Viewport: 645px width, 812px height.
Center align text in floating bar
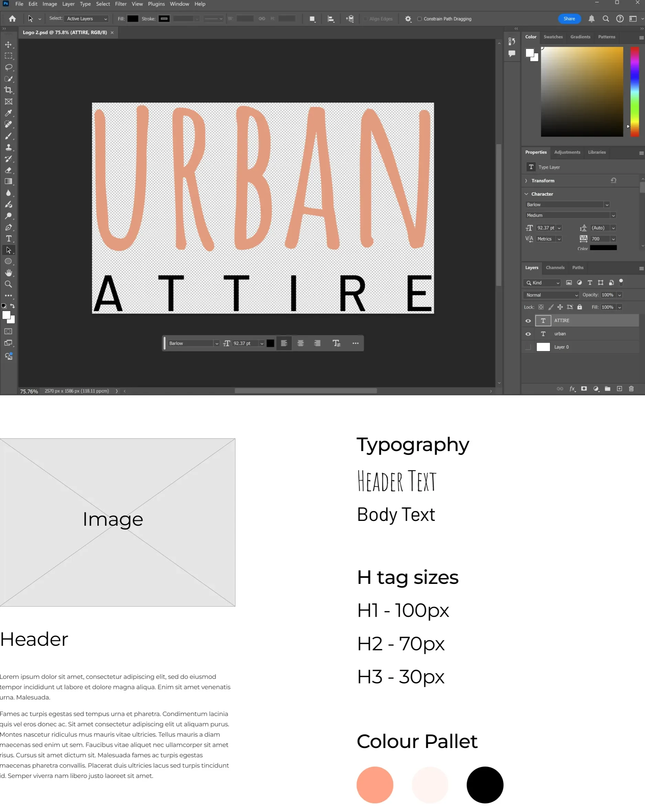tap(300, 343)
